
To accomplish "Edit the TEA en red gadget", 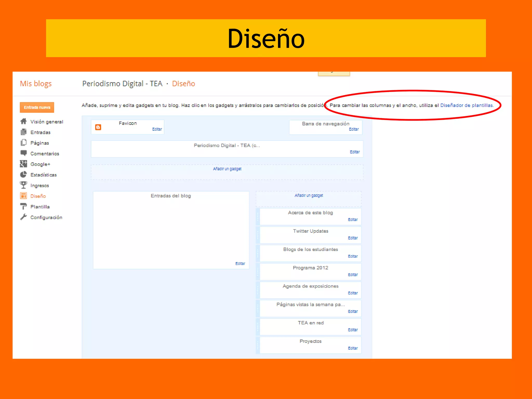I will point(353,330).
